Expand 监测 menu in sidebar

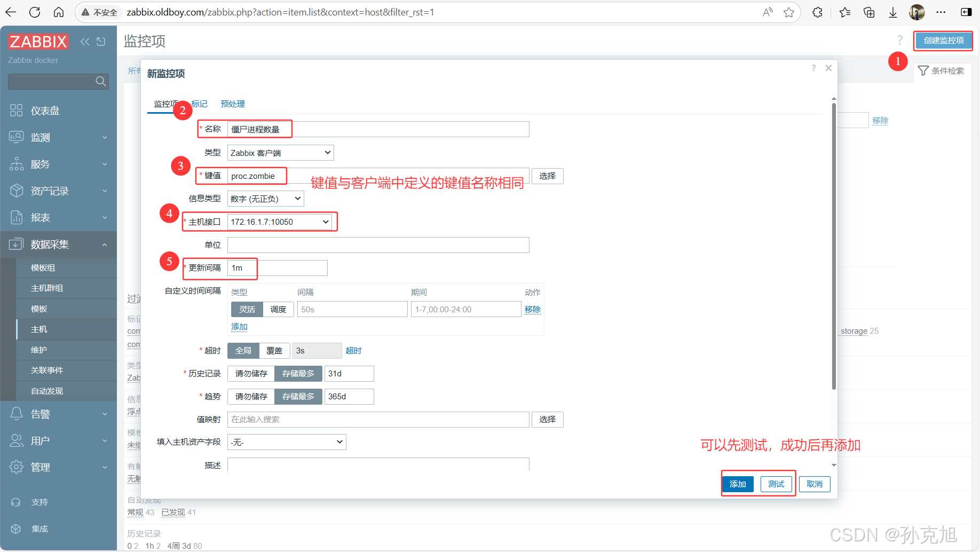[x=59, y=137]
